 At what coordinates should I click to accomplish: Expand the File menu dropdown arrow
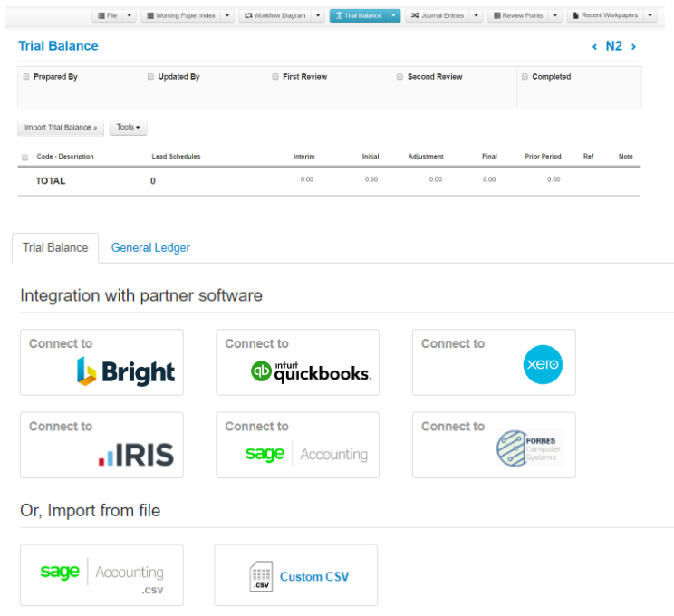(130, 15)
